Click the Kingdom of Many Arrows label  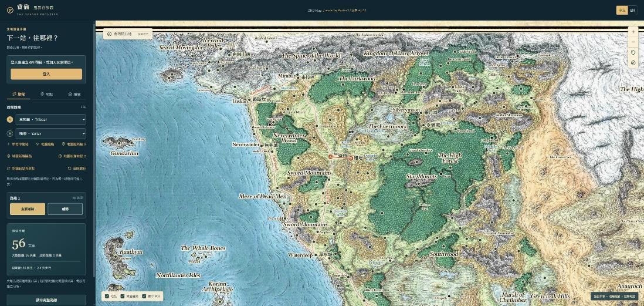tap(396, 53)
